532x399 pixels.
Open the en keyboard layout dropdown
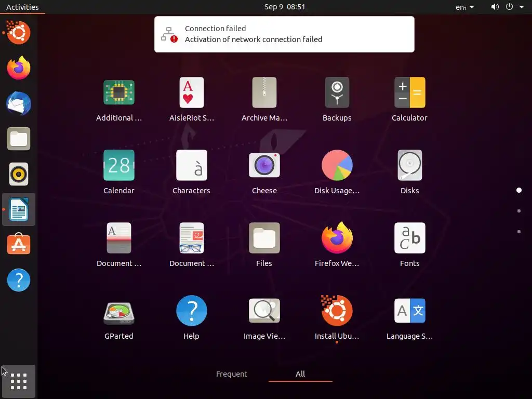(465, 7)
